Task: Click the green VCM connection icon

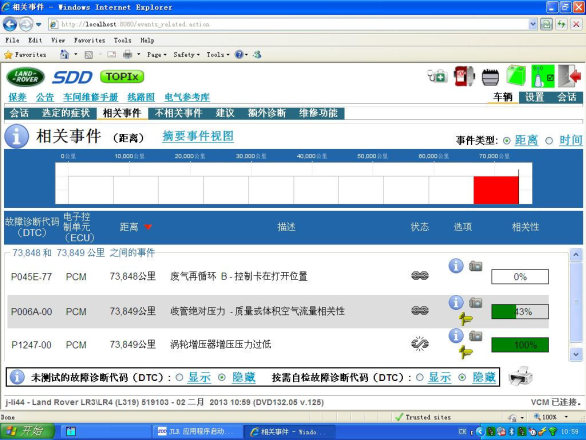Action: (x=543, y=76)
